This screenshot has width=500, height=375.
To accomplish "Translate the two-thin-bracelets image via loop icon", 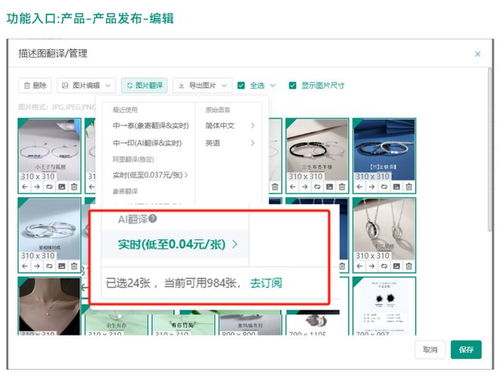I will pos(49,187).
